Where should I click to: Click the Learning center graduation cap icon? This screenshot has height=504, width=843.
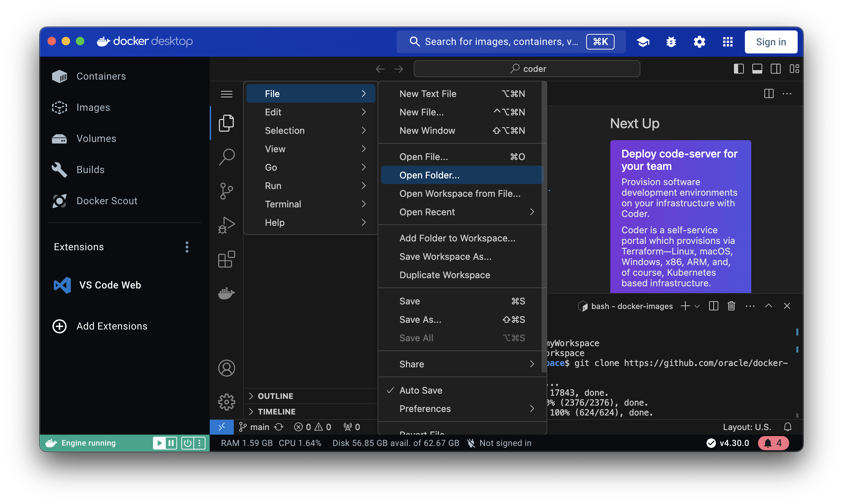click(643, 42)
